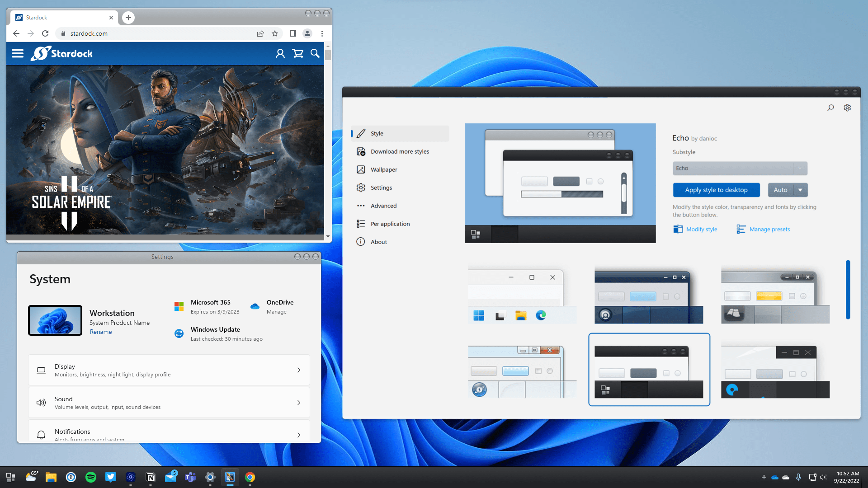Open the arrow dropdown next to Auto
868x488 pixels.
point(800,190)
